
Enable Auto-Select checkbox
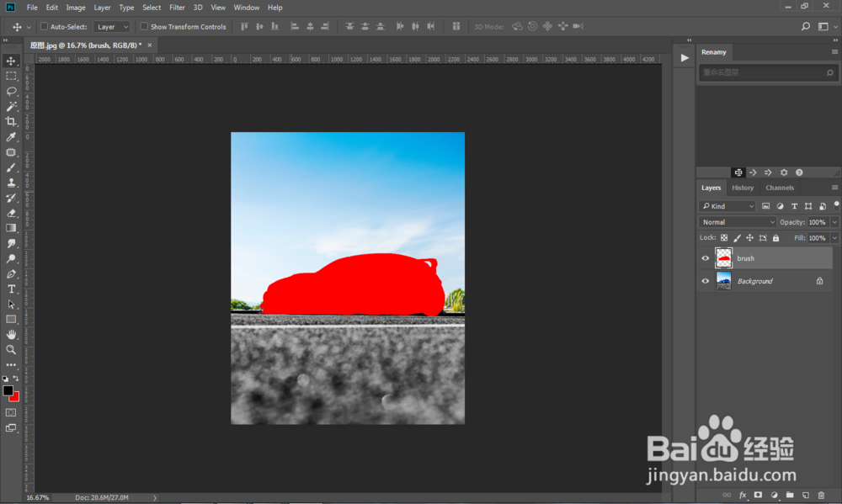(44, 26)
